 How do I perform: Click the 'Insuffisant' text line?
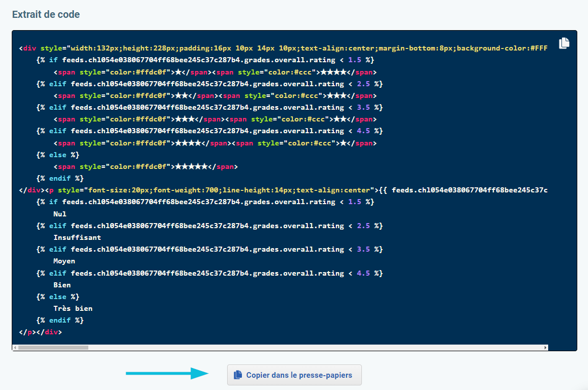[x=77, y=237]
